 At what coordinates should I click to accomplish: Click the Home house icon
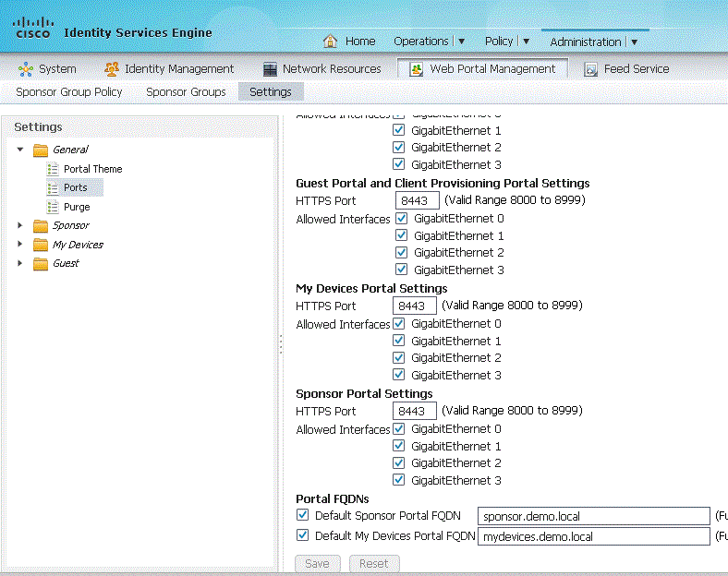click(331, 42)
